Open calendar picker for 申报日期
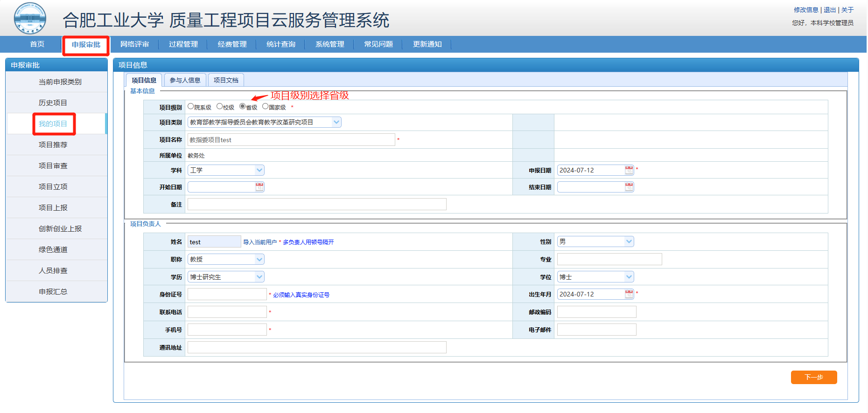Image resolution: width=868 pixels, height=413 pixels. click(x=629, y=170)
